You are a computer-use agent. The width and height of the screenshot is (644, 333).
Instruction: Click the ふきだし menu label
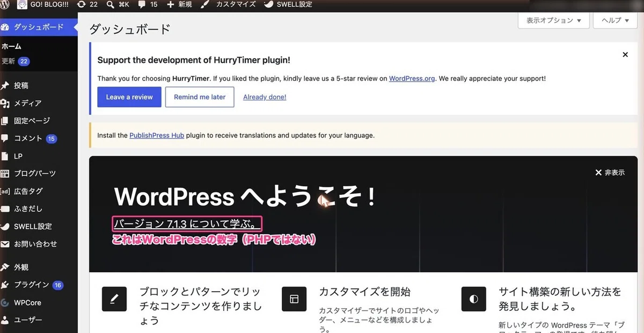[x=28, y=209]
